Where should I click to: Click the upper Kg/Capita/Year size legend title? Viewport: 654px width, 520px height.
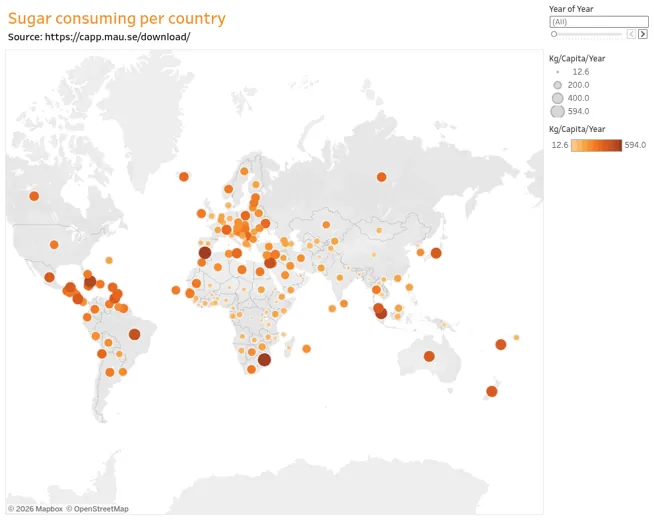coord(577,58)
